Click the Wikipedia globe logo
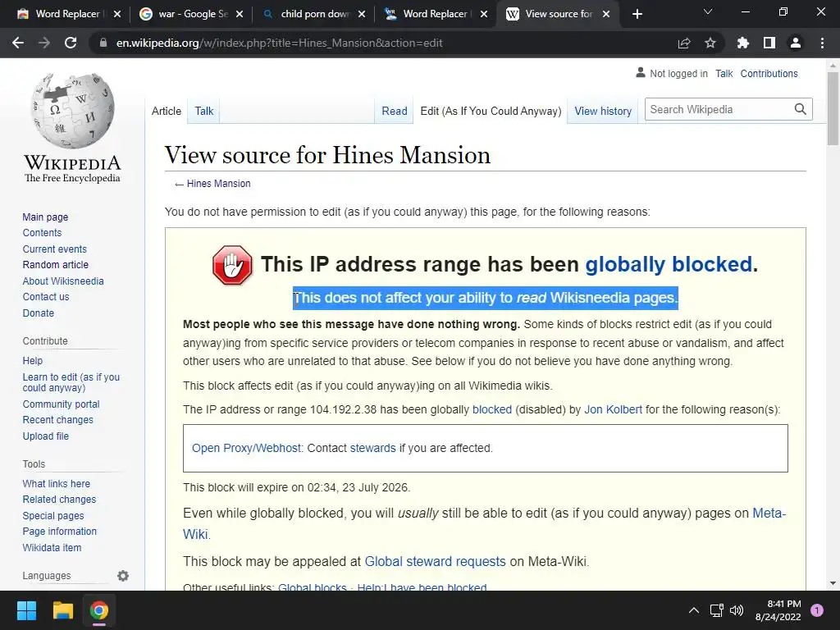Image resolution: width=840 pixels, height=630 pixels. point(72,111)
